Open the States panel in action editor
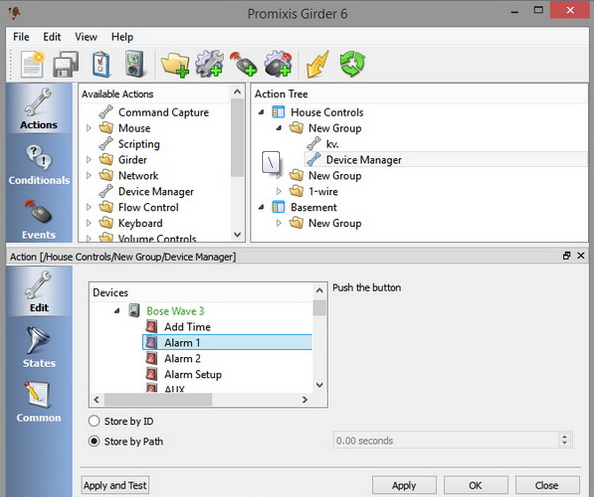Image resolution: width=594 pixels, height=497 pixels. (x=39, y=347)
